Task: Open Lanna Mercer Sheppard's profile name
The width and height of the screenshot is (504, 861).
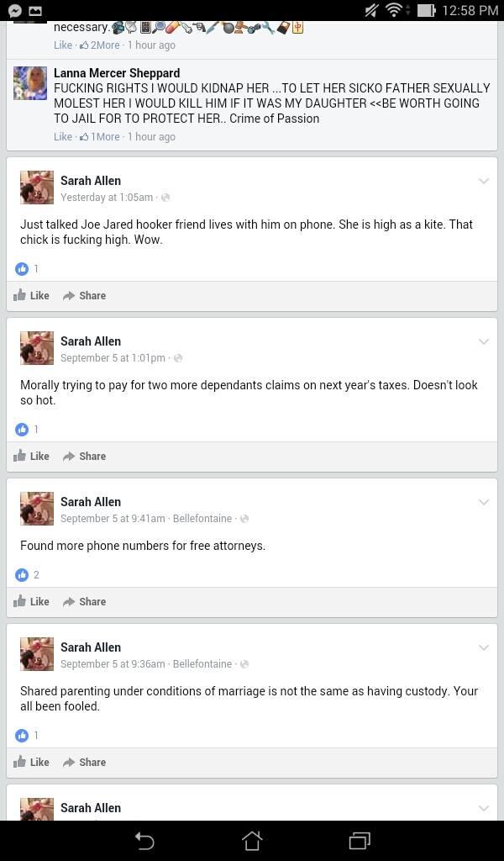Action: tap(117, 73)
